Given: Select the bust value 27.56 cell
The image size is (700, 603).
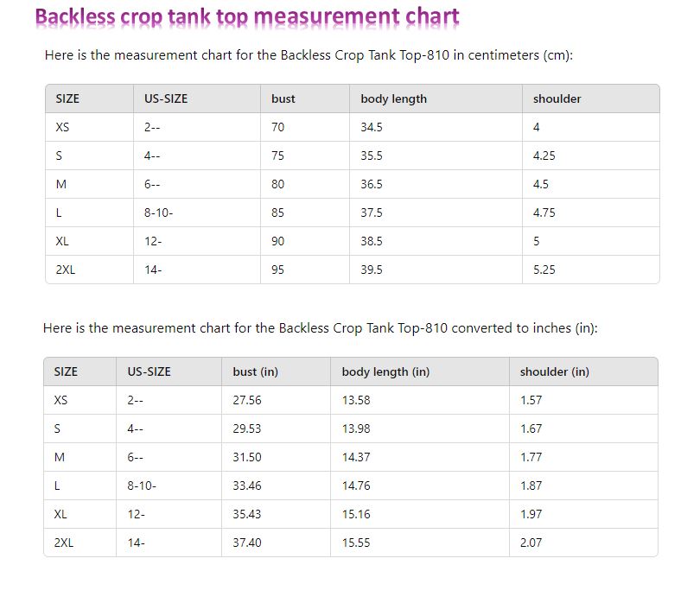Looking at the screenshot, I should [246, 400].
